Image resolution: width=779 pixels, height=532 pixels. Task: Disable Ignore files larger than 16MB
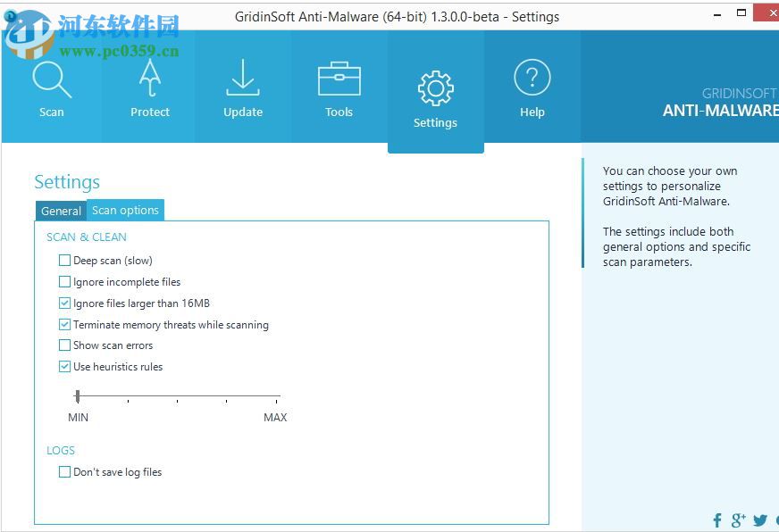point(64,303)
